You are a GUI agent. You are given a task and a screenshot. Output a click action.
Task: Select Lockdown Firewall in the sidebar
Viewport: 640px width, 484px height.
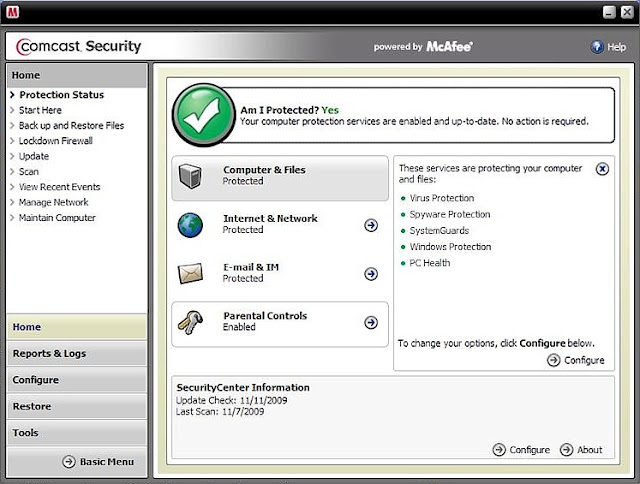click(x=56, y=141)
